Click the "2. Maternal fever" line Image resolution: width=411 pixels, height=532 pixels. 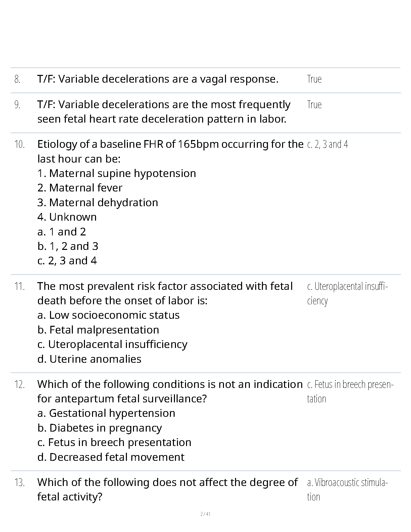tap(80, 188)
